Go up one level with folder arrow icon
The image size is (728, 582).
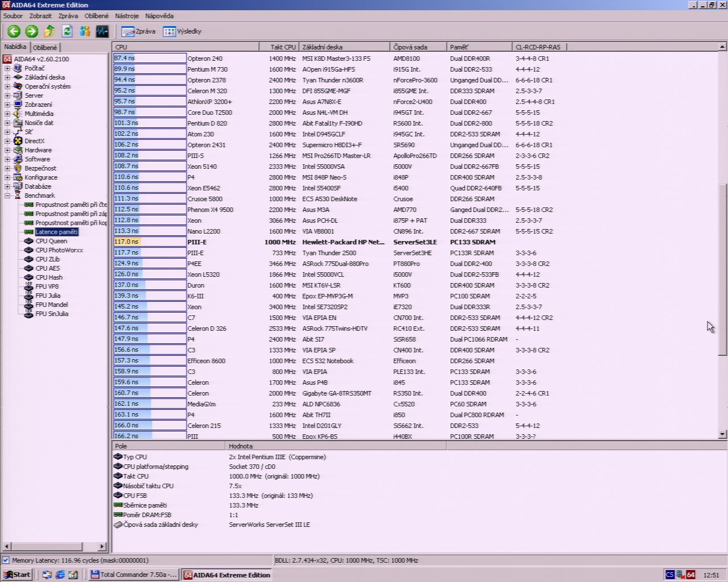click(x=49, y=31)
